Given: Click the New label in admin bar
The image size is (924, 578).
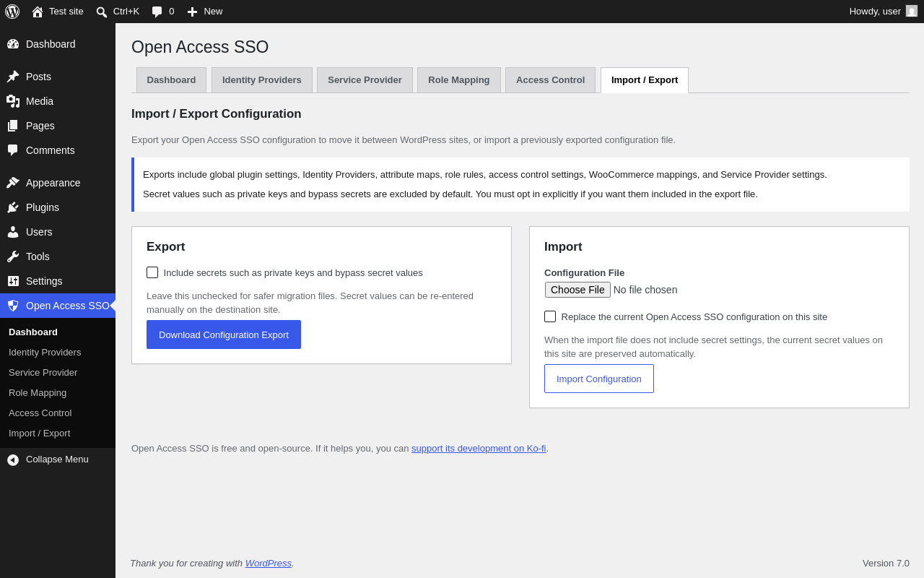Looking at the screenshot, I should 213,12.
